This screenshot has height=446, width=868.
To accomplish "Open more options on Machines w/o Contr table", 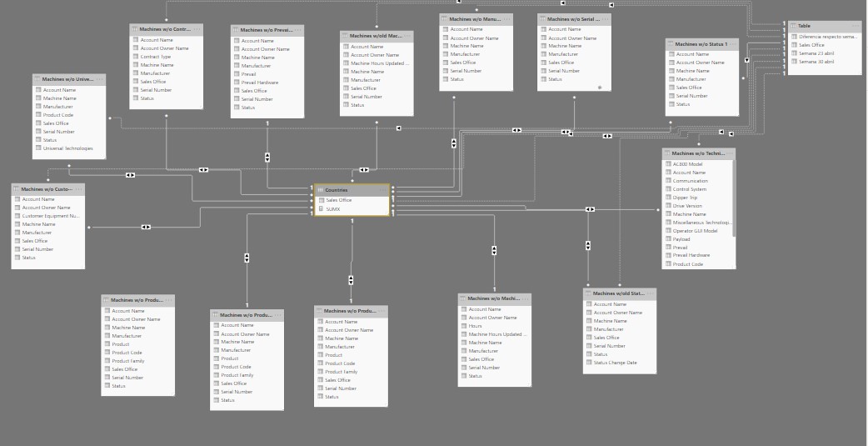I will 197,29.
